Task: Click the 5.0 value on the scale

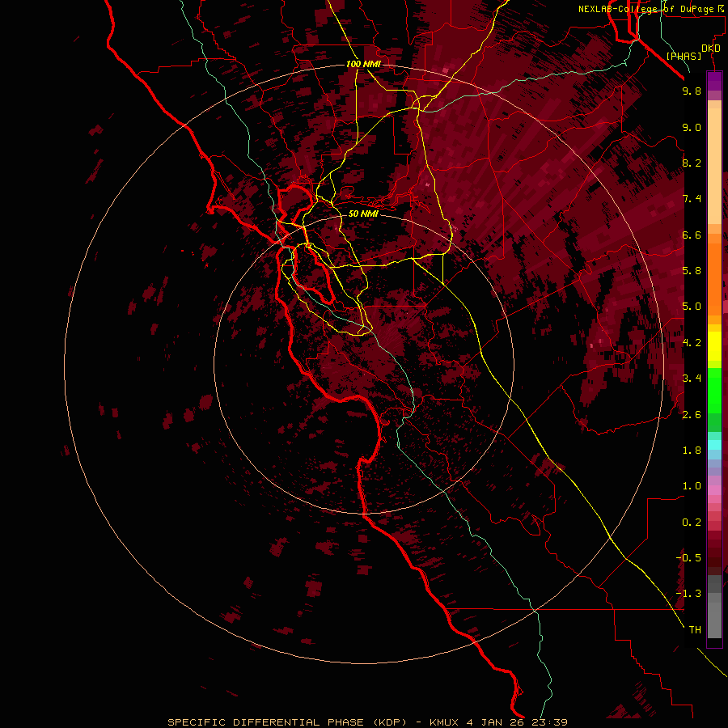Action: (x=692, y=307)
